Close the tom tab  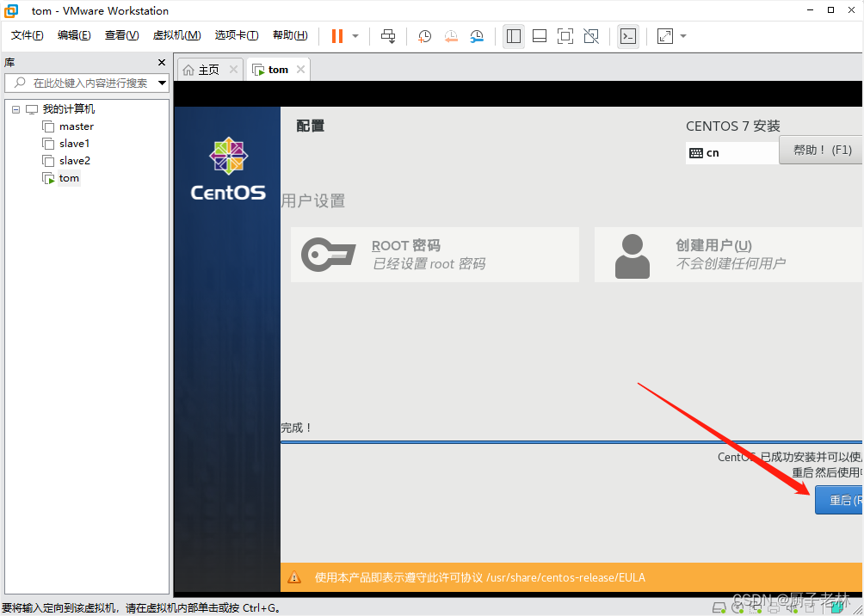click(x=300, y=70)
